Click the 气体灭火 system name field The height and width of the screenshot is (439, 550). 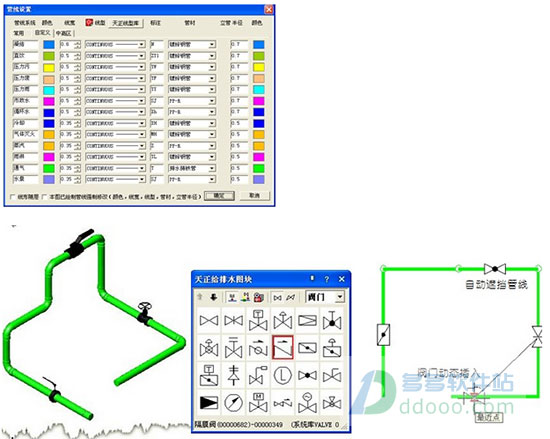25,134
